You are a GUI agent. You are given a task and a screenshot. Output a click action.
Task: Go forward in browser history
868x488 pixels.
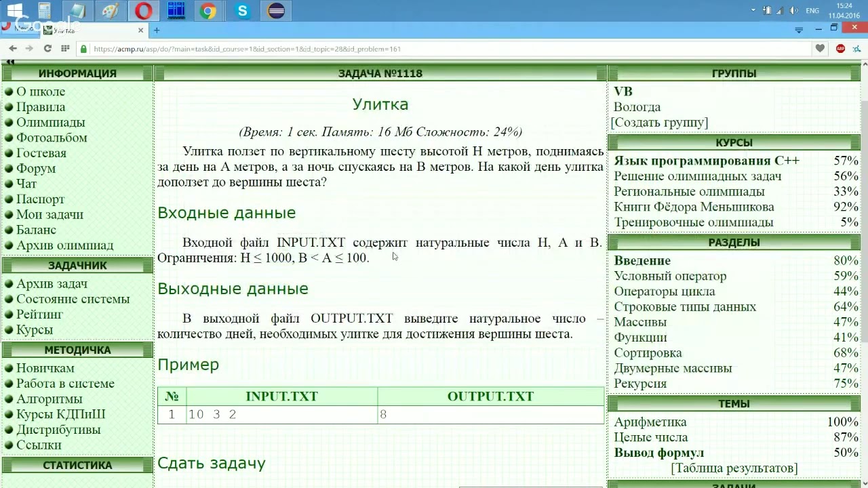pyautogui.click(x=29, y=48)
